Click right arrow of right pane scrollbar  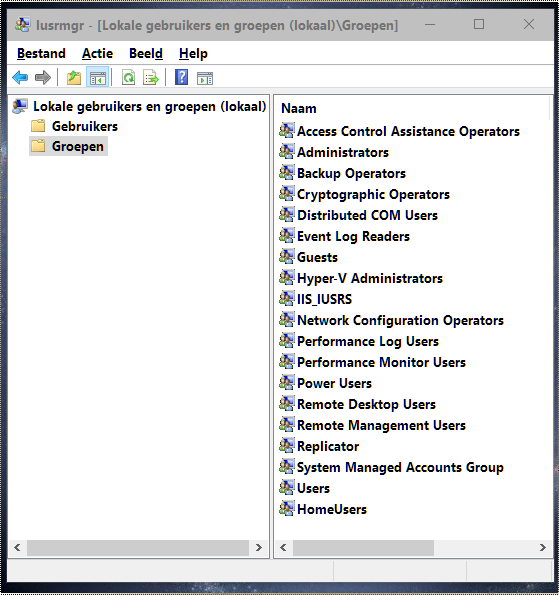pos(543,547)
